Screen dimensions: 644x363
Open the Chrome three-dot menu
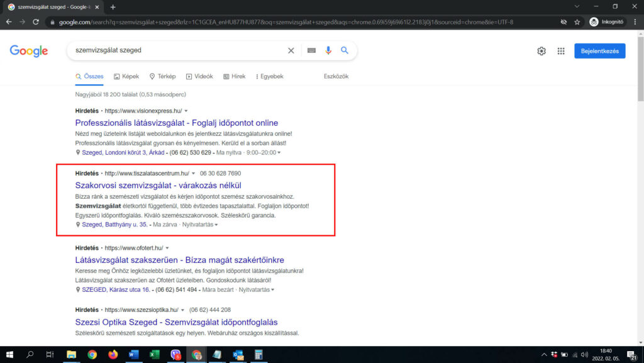coord(635,22)
